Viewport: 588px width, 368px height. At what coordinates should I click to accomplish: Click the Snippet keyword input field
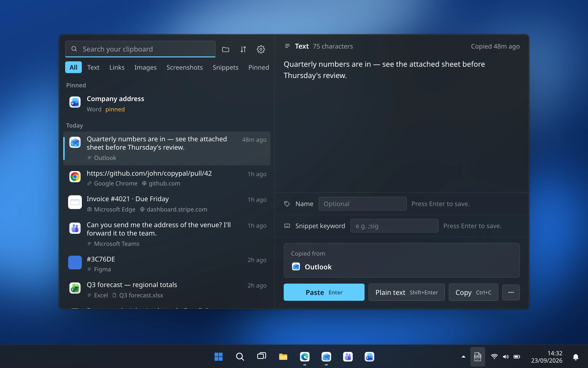click(394, 226)
